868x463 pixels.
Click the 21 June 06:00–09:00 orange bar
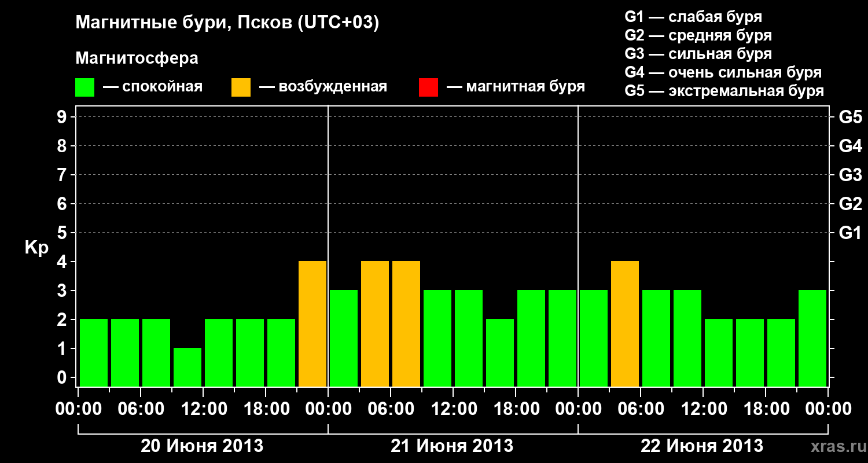pyautogui.click(x=406, y=324)
